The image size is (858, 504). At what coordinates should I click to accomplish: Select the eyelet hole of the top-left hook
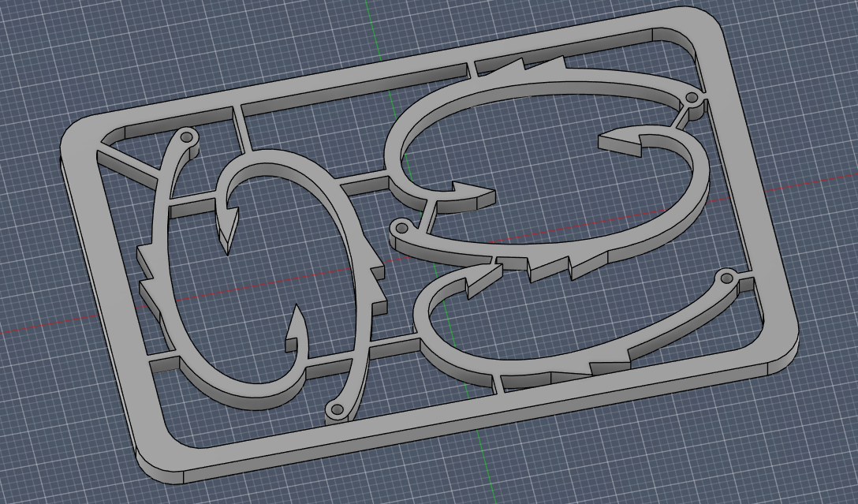[187, 136]
